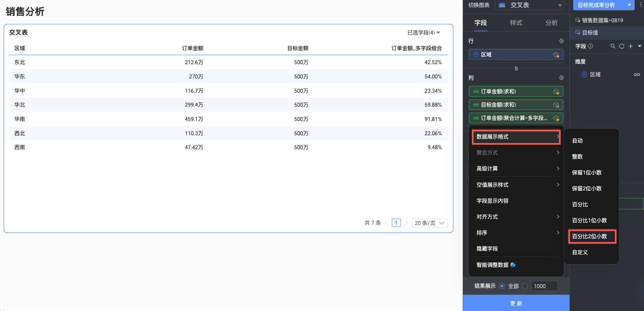644x311 pixels.
Task: Click cube icon on 区域 row field
Action: coord(556,54)
